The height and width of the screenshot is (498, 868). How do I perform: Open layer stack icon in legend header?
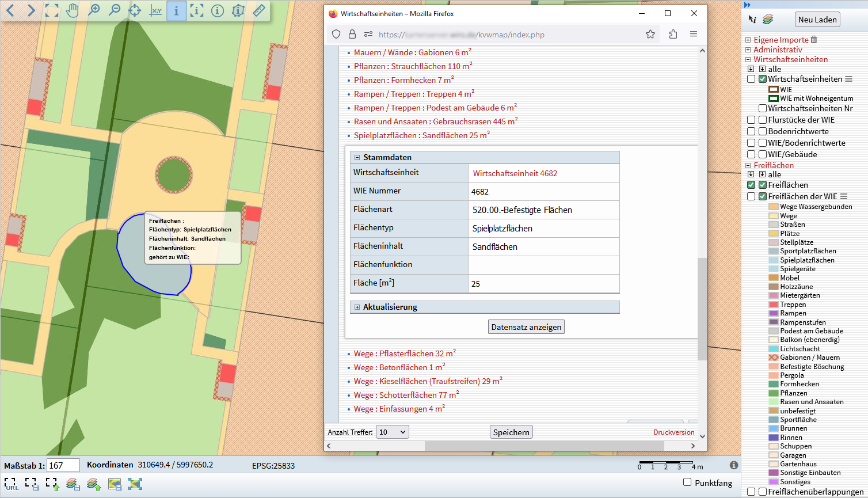tap(768, 19)
